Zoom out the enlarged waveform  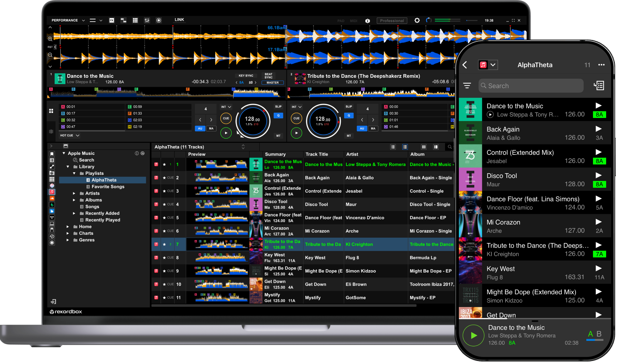click(x=50, y=55)
